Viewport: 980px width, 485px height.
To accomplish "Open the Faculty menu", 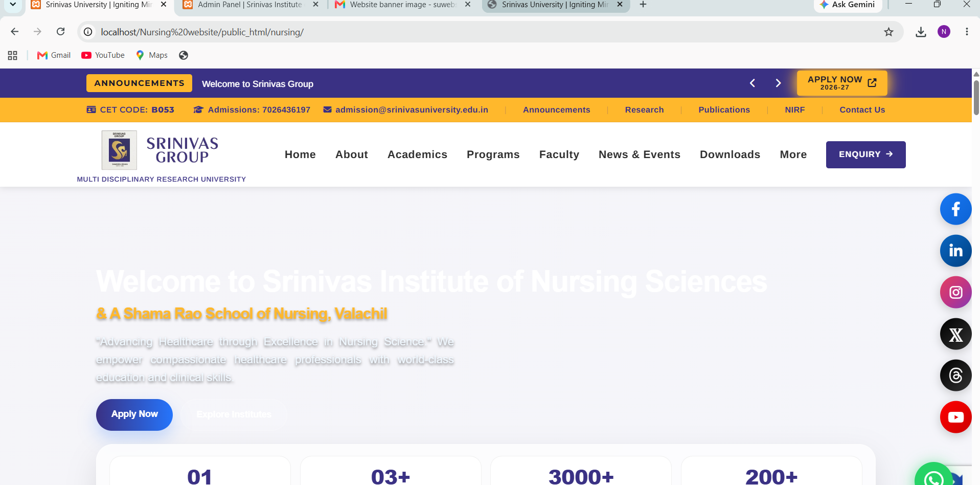I will click(x=559, y=155).
